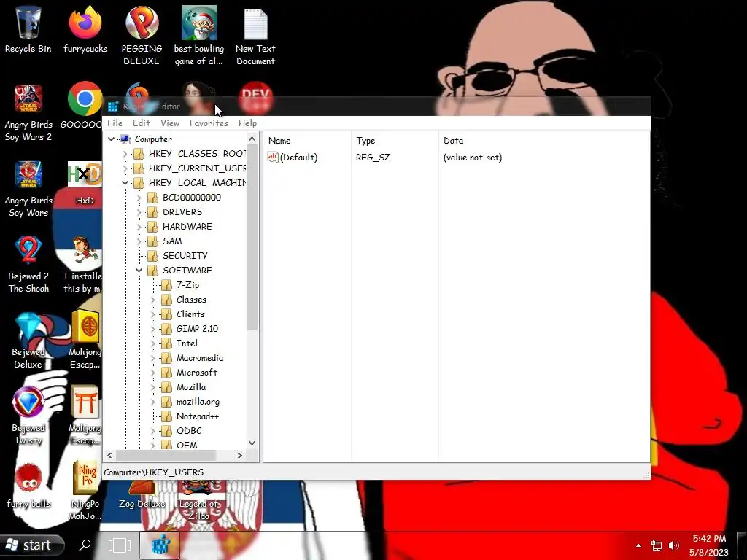Collapse the Computer root node arrow
747x560 pixels.
(x=111, y=139)
